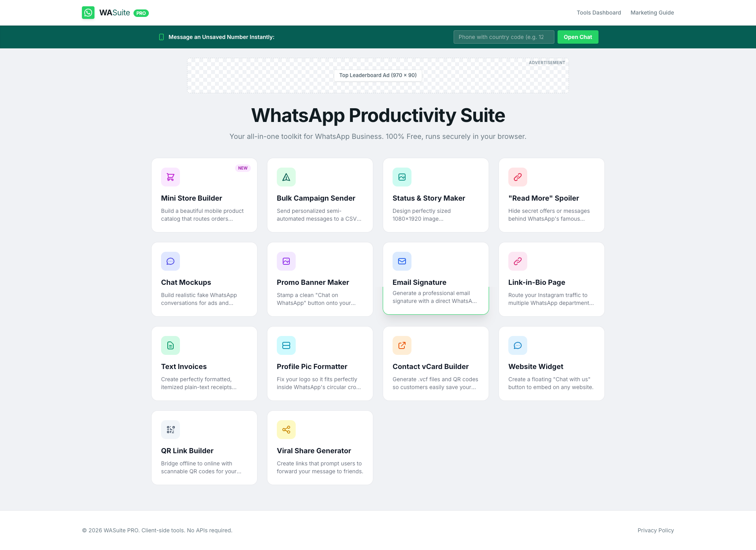Click "Create a floating Chat with us" text

pyautogui.click(x=551, y=383)
